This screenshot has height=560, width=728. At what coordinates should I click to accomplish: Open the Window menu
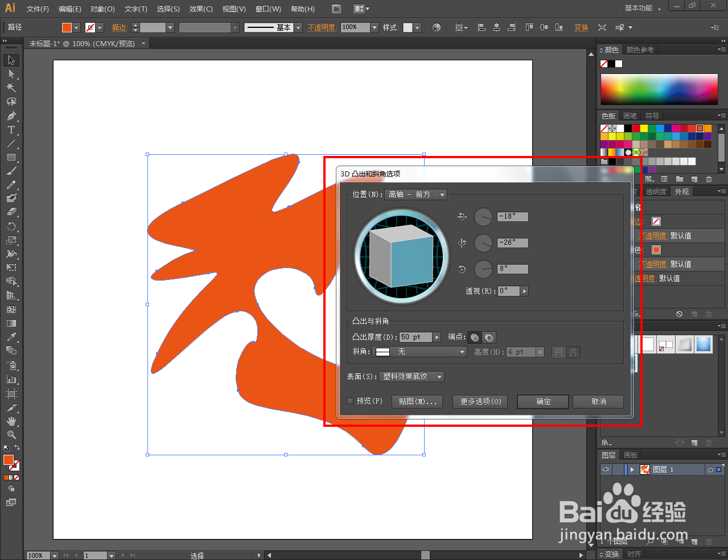(x=268, y=9)
